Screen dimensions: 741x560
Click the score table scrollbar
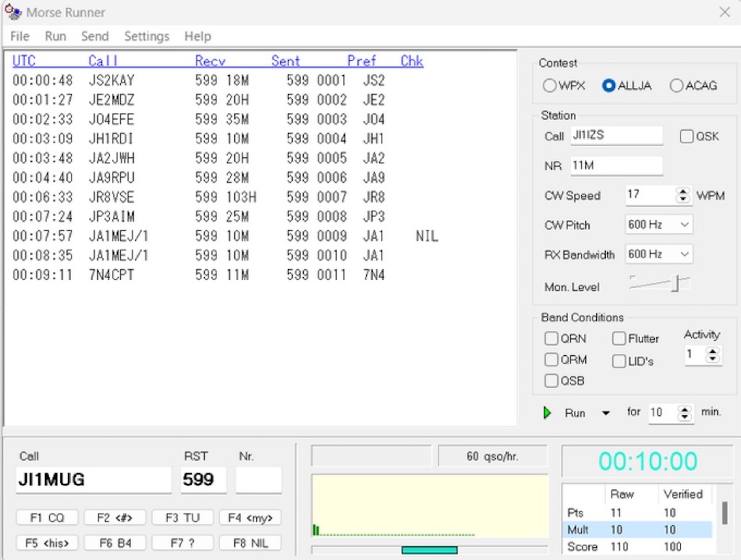[724, 513]
